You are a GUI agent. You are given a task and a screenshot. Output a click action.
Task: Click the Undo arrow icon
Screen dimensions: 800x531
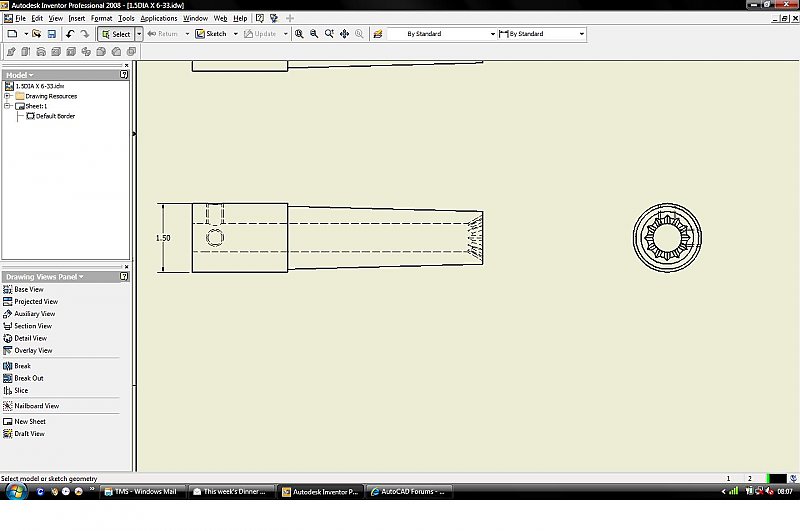tap(70, 34)
